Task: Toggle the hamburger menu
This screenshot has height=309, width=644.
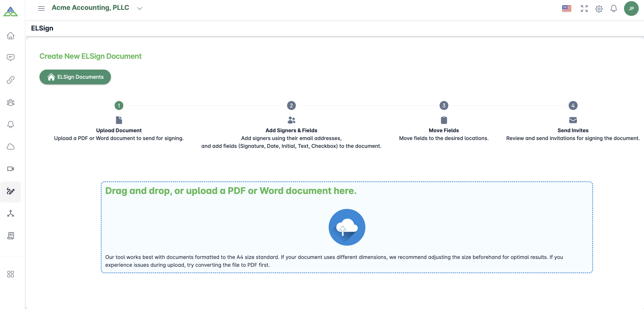Action: (41, 8)
